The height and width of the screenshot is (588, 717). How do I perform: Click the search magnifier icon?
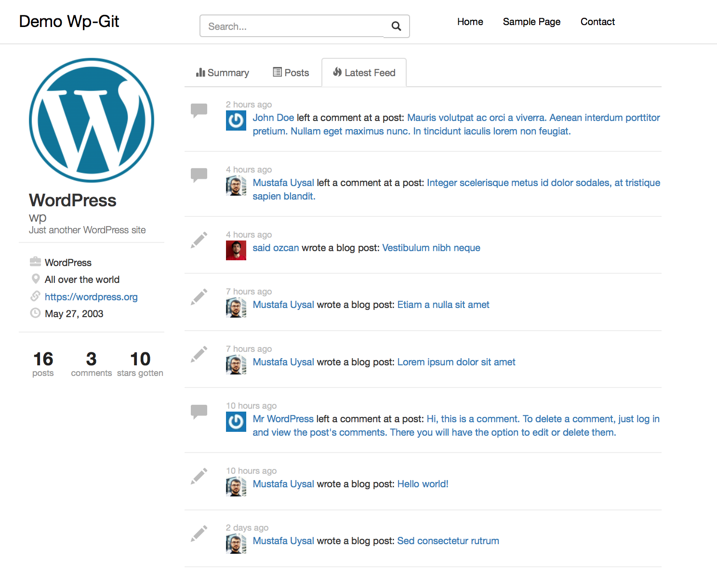tap(396, 26)
